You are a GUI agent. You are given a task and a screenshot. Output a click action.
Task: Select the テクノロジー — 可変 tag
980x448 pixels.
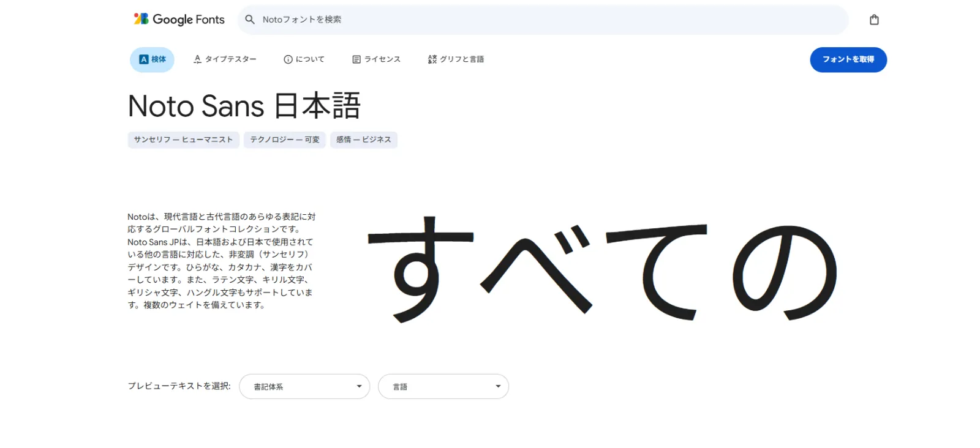click(x=284, y=140)
